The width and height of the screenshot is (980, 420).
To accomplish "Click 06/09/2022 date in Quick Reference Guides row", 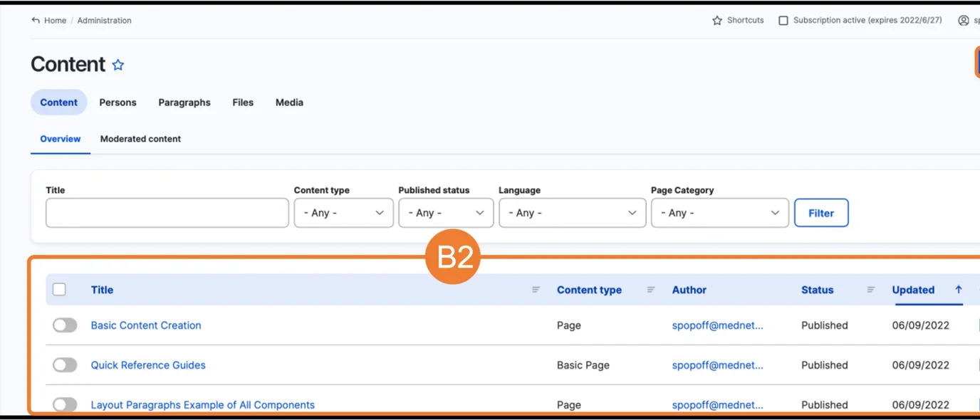I will (921, 365).
